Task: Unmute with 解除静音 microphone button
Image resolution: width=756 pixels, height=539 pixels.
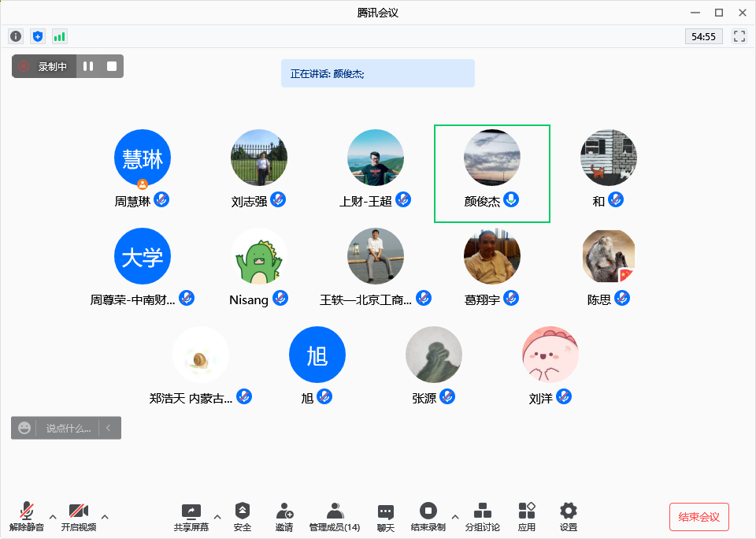Action: click(x=27, y=516)
